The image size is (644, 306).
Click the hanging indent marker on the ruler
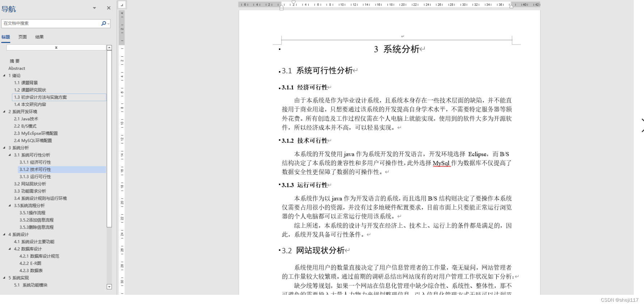(x=281, y=7)
